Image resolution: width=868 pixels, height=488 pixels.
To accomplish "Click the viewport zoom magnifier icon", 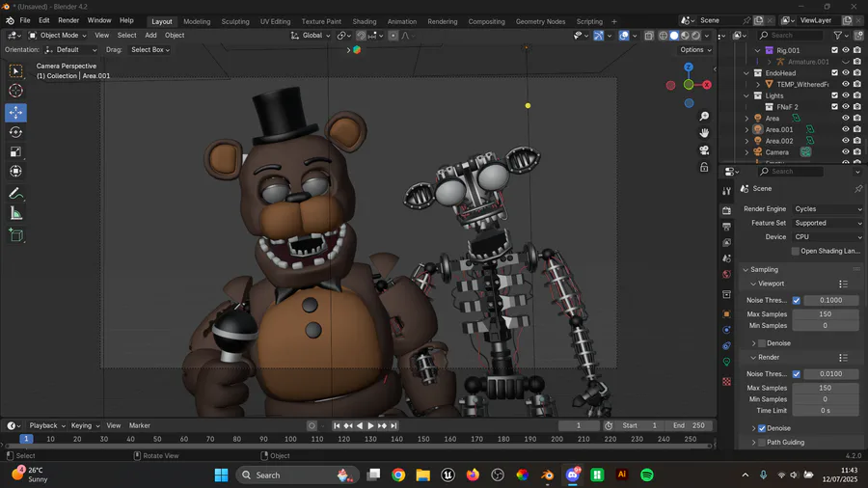I will click(x=704, y=116).
